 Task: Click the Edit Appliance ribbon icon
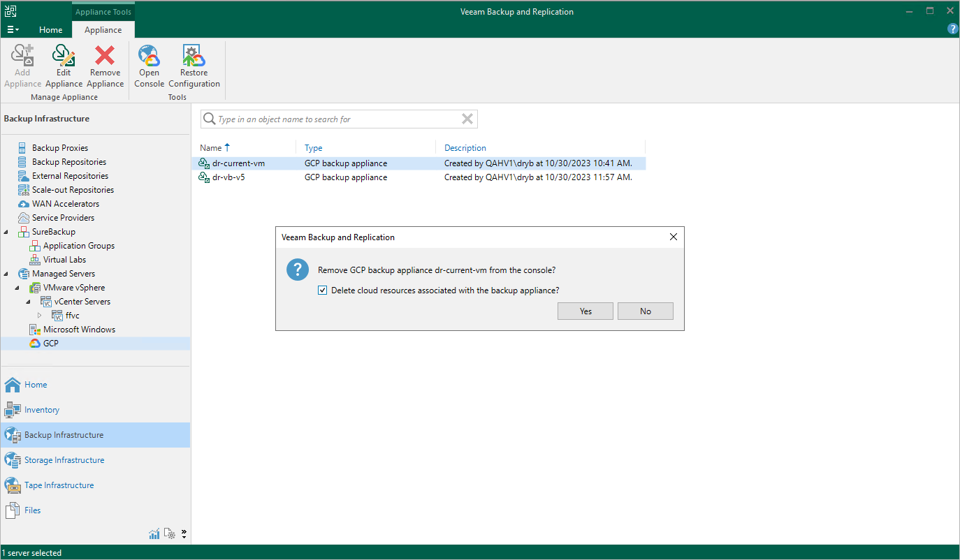click(64, 55)
